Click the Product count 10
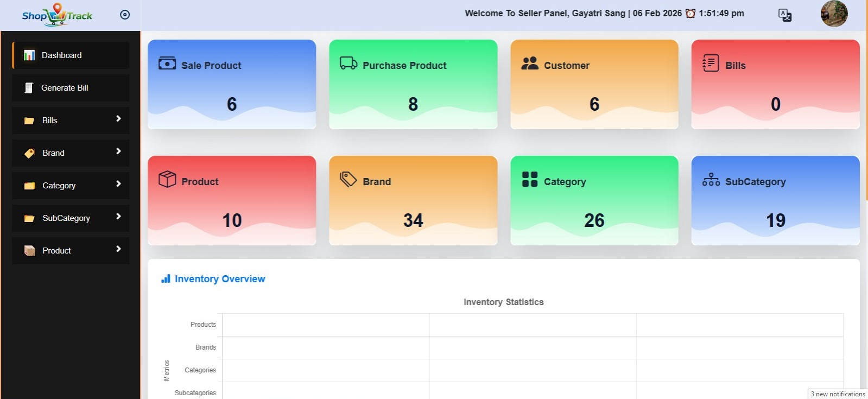Viewport: 868px width, 399px height. point(232,220)
